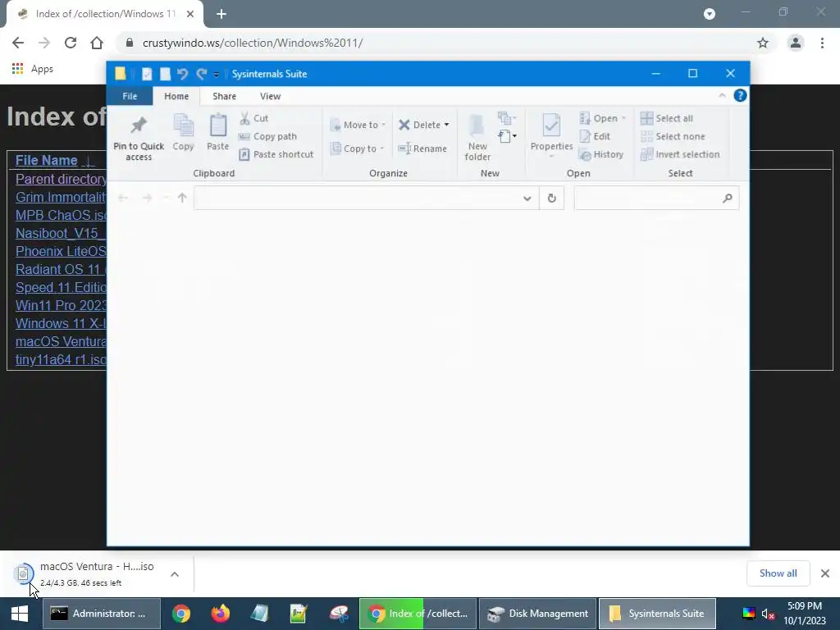Click Explorer Back arrow
The width and height of the screenshot is (840, 630).
click(123, 199)
